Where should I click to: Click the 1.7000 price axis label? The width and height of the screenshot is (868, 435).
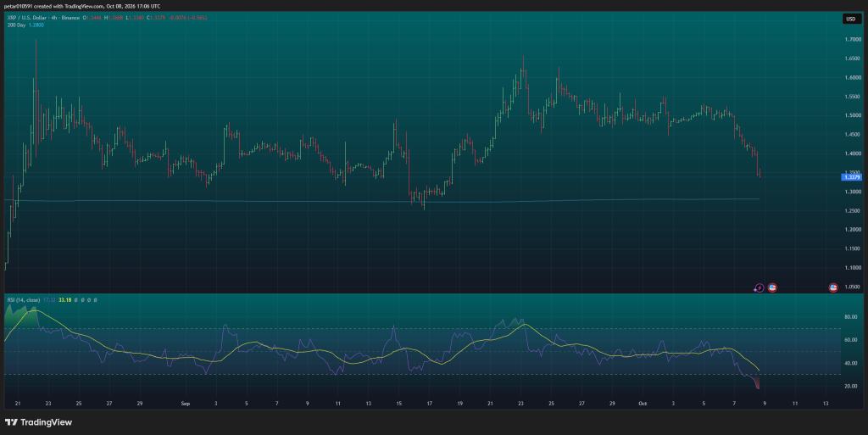point(853,39)
